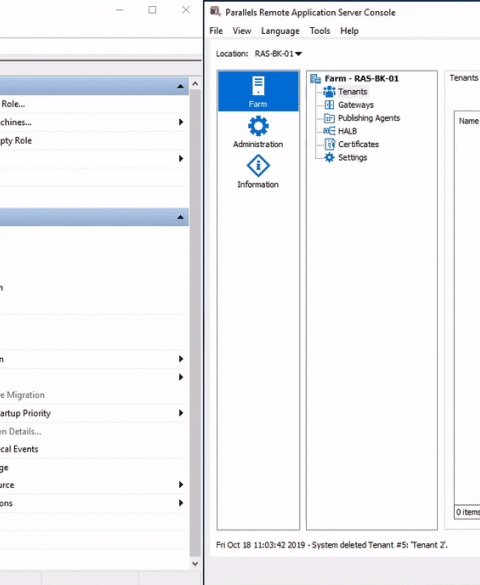Image resolution: width=480 pixels, height=585 pixels.
Task: Open the File menu
Action: tap(216, 31)
